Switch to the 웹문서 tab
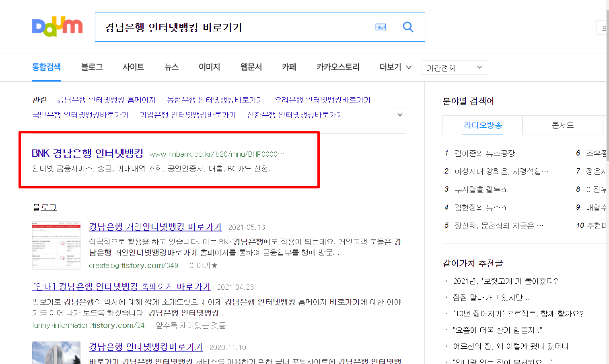The width and height of the screenshot is (609, 364). [251, 67]
